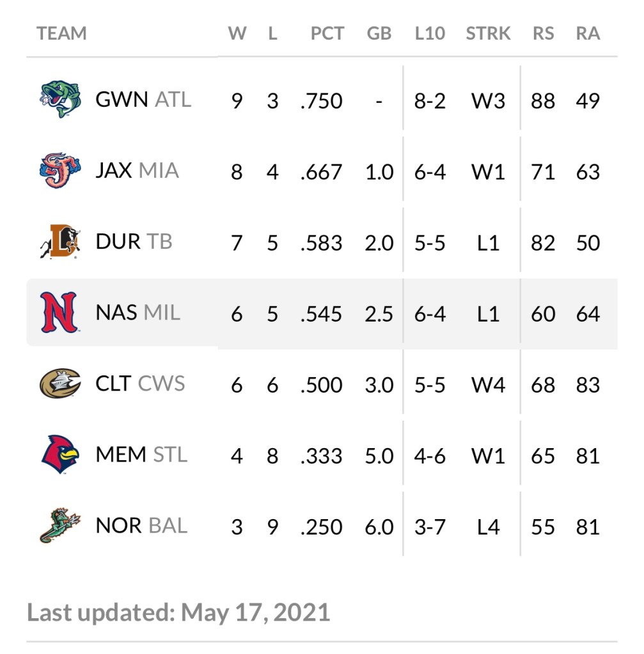Click the Memphis Redbirds cardinal logo

[x=60, y=455]
